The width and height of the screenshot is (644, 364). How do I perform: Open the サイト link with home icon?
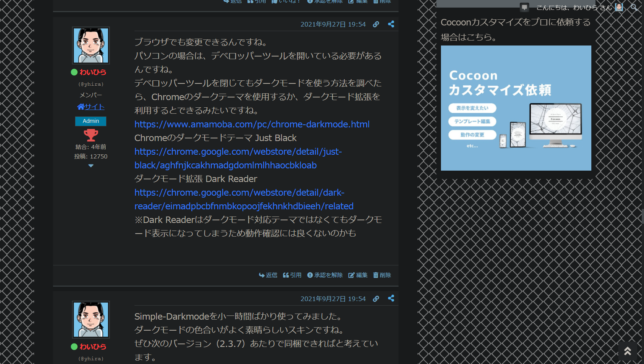pos(91,107)
